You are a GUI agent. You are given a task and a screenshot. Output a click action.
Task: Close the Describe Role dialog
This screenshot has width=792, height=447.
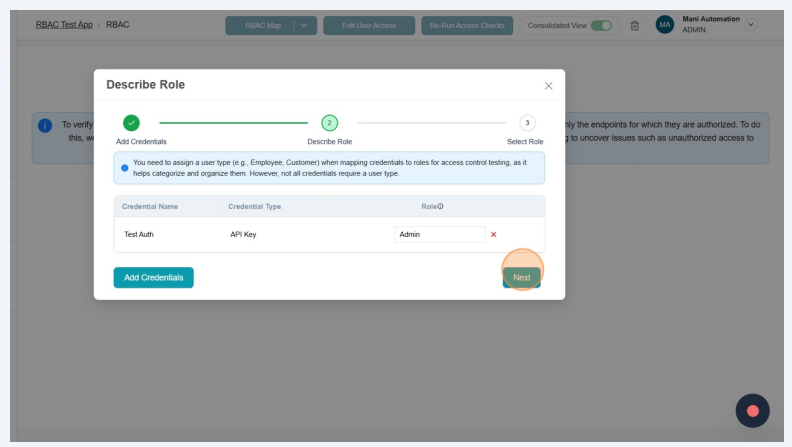tap(549, 86)
